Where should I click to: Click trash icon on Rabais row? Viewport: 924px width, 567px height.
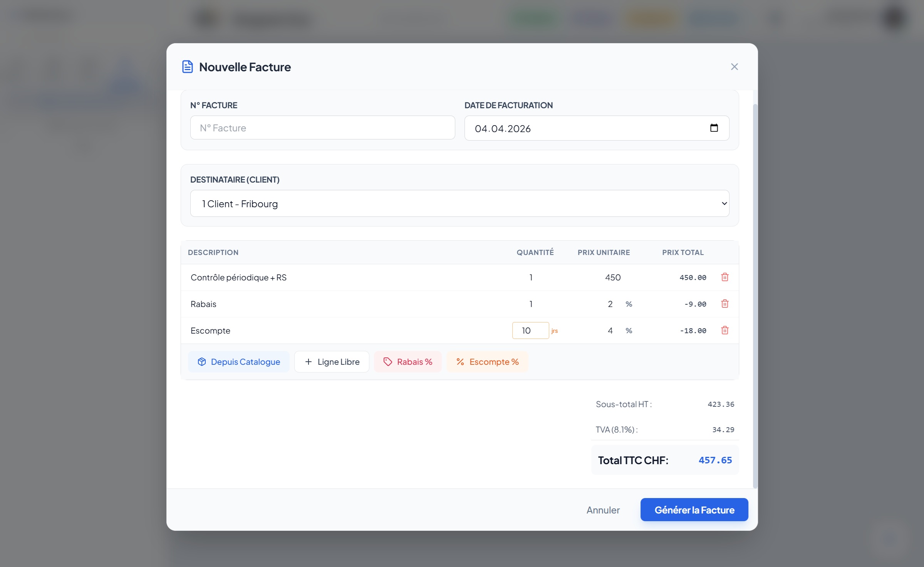[x=724, y=304]
